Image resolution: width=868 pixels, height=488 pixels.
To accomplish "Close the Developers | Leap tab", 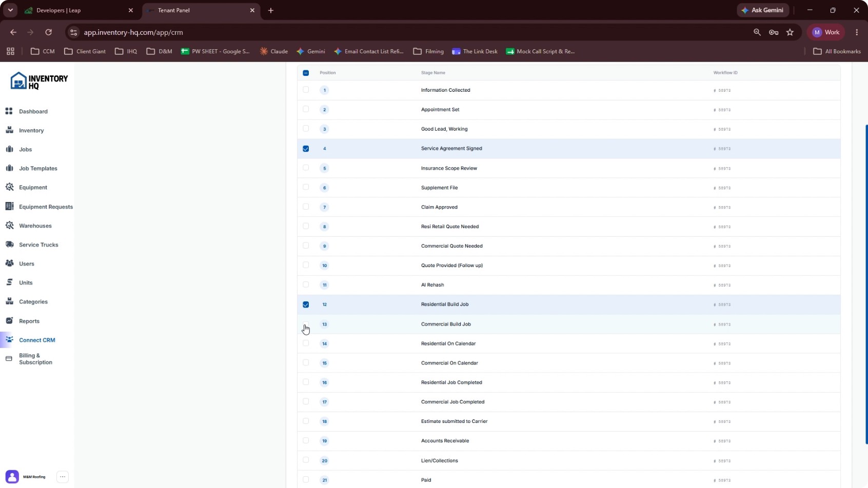I will [130, 10].
